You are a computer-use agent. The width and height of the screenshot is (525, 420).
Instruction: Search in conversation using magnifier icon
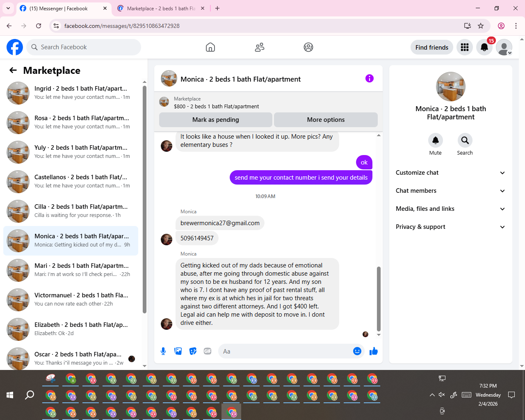tap(465, 140)
